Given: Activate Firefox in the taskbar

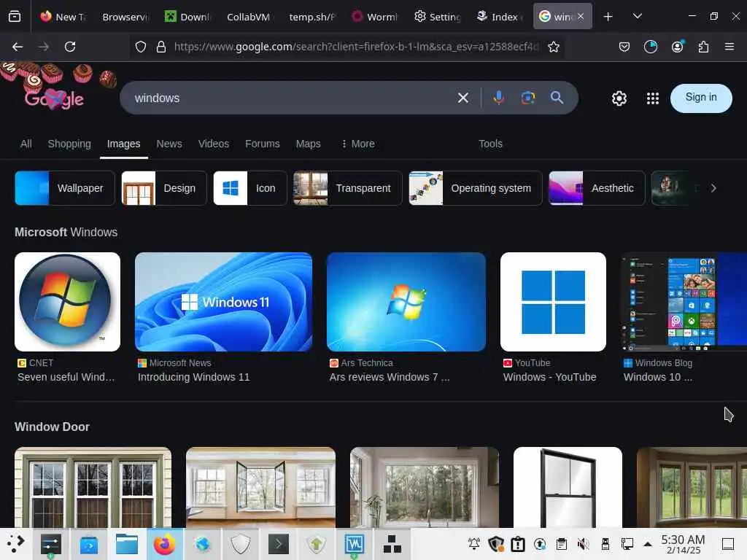Looking at the screenshot, I should 164,544.
